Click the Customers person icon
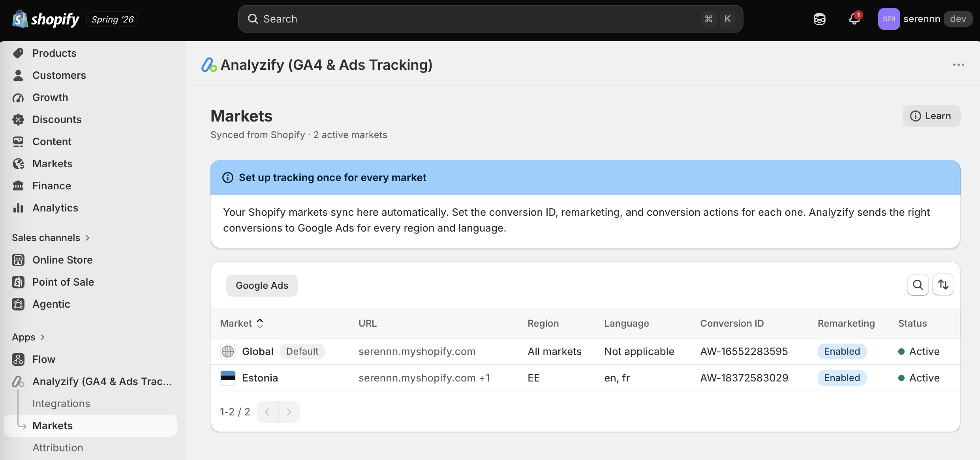Image resolution: width=980 pixels, height=460 pixels. click(x=18, y=75)
